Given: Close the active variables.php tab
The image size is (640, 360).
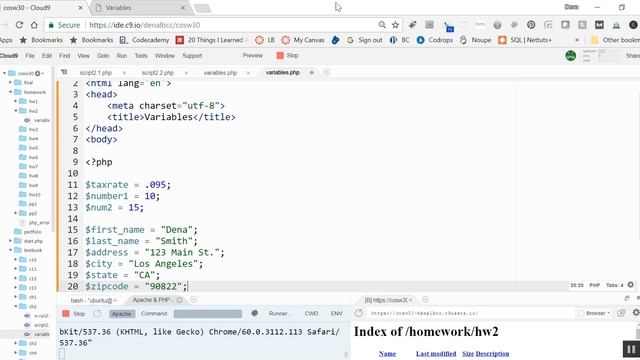Looking at the screenshot, I should 312,72.
